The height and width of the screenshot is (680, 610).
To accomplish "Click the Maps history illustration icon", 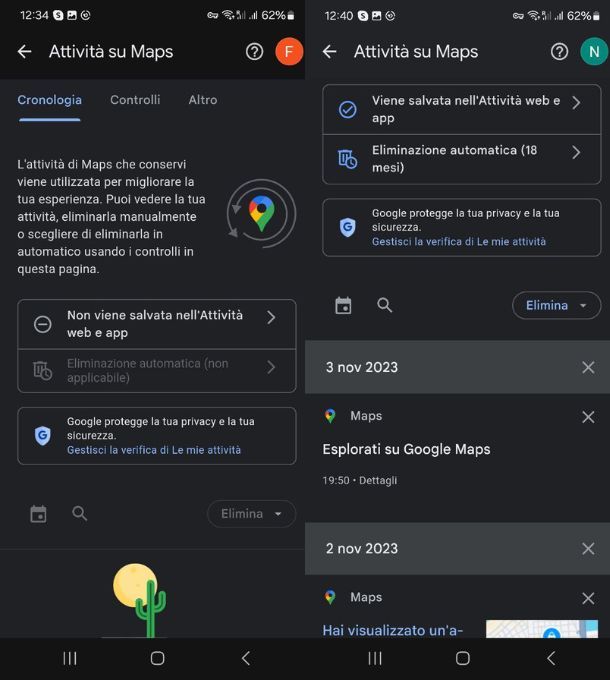I will coord(261,213).
